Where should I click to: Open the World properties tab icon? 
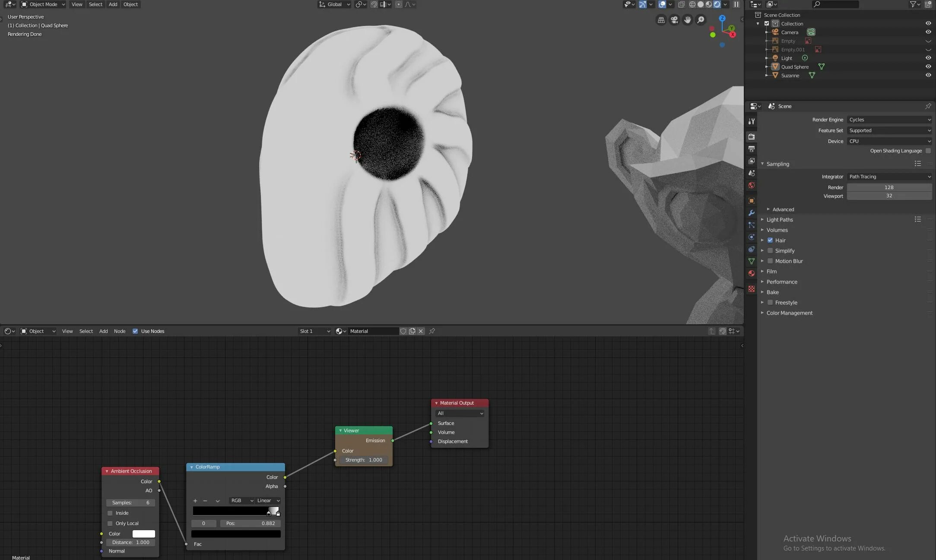[752, 185]
